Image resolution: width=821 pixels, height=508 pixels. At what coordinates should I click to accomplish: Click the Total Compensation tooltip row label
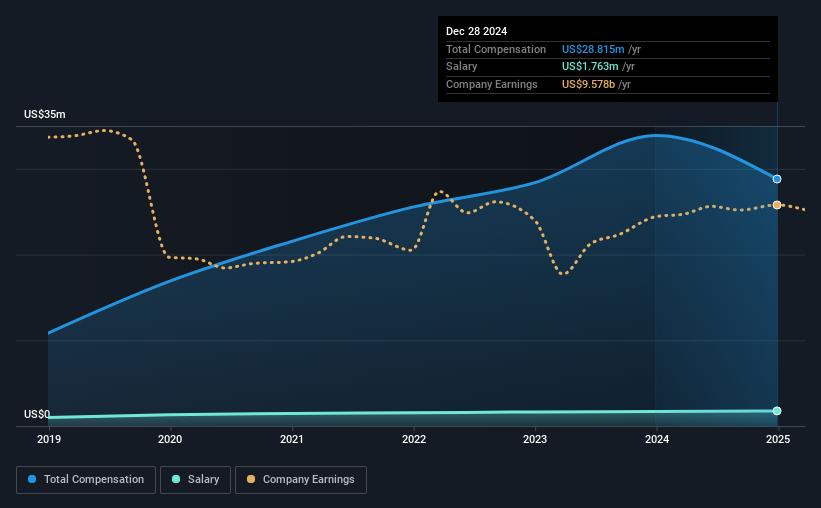click(496, 49)
